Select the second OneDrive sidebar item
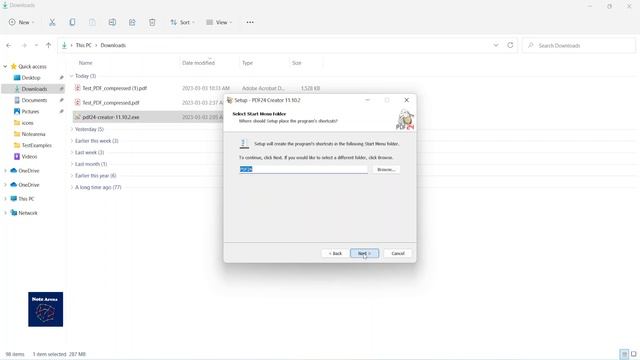 (29, 185)
